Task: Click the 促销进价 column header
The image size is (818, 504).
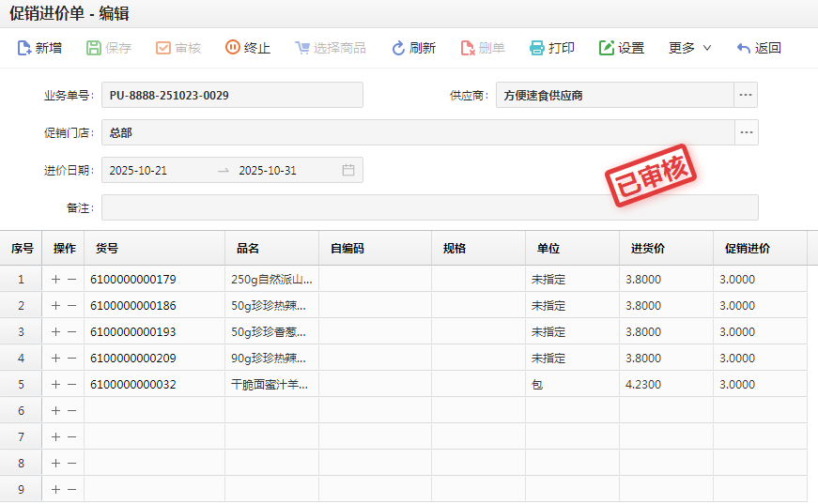Action: click(748, 249)
